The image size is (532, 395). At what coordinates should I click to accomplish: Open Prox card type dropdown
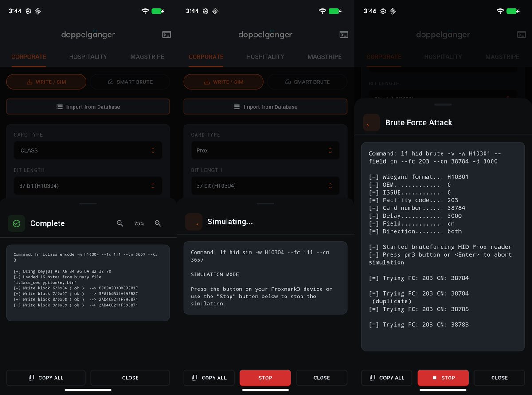click(265, 150)
